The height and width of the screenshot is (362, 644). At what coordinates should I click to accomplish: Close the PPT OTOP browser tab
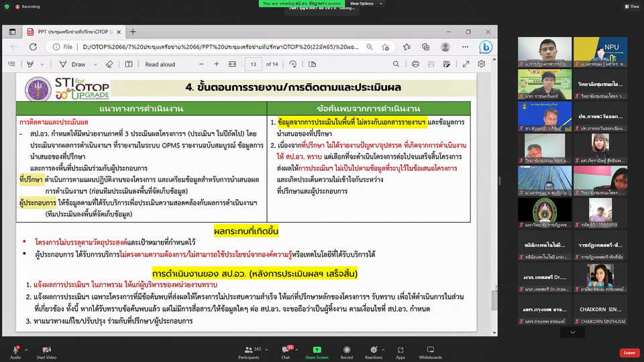(x=119, y=32)
